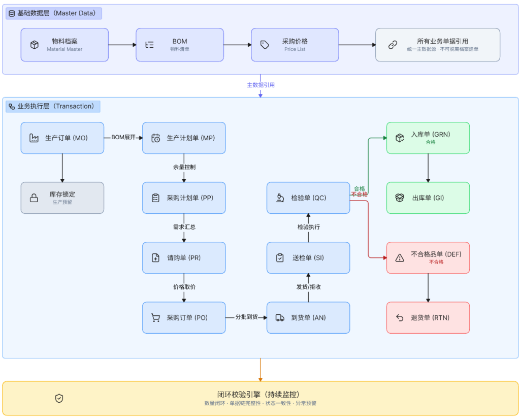Select the 检验单 (QC) node
The width and height of the screenshot is (520, 420).
point(308,198)
